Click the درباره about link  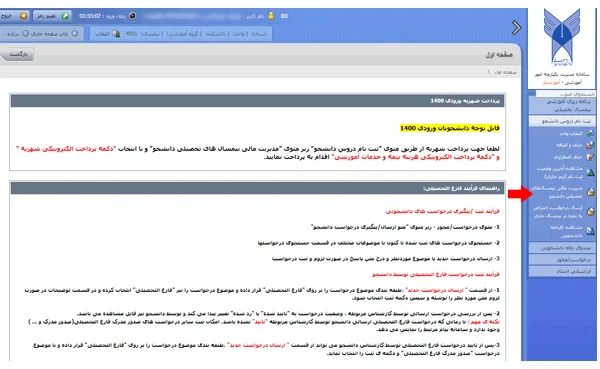coord(13,34)
